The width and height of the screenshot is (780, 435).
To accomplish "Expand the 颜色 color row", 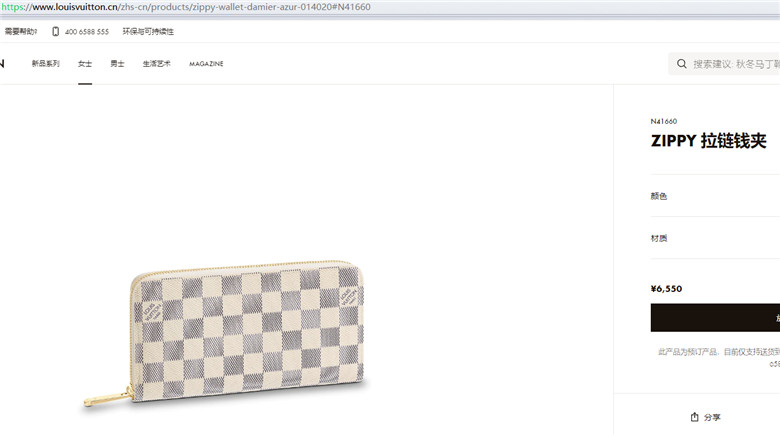I will click(x=715, y=196).
